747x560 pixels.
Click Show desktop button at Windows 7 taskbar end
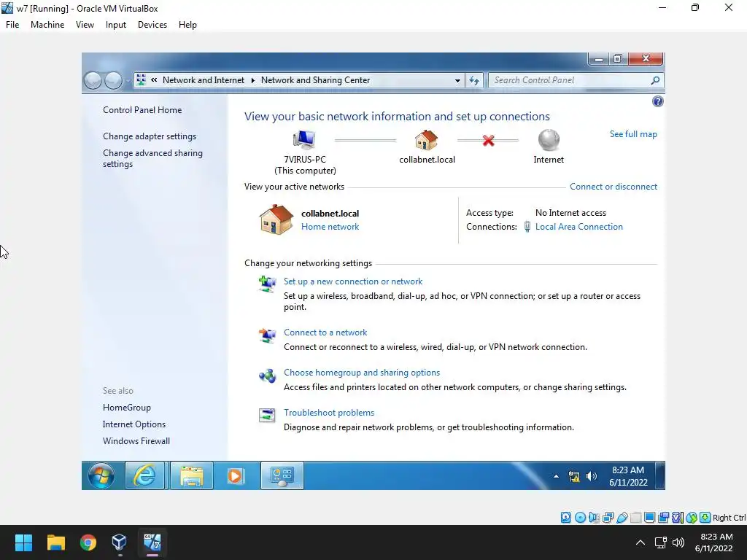click(659, 475)
